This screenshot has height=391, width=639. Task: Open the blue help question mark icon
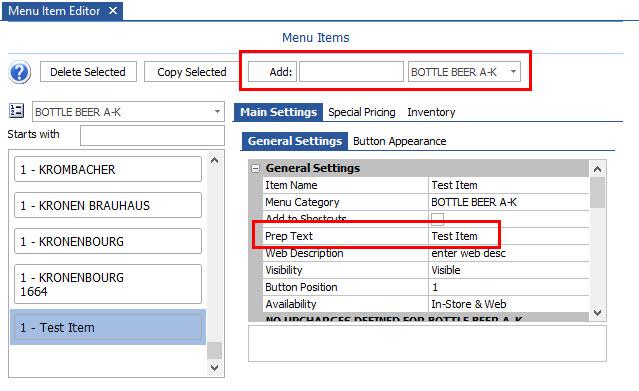[x=19, y=73]
